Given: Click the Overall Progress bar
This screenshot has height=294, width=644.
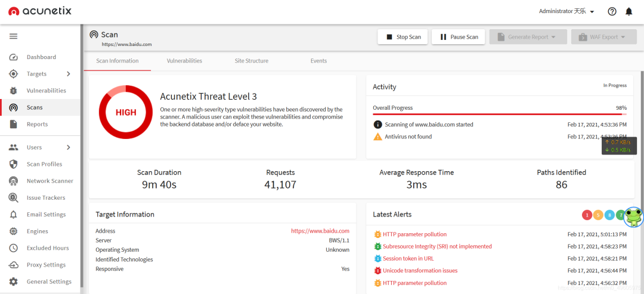Looking at the screenshot, I should (500, 114).
